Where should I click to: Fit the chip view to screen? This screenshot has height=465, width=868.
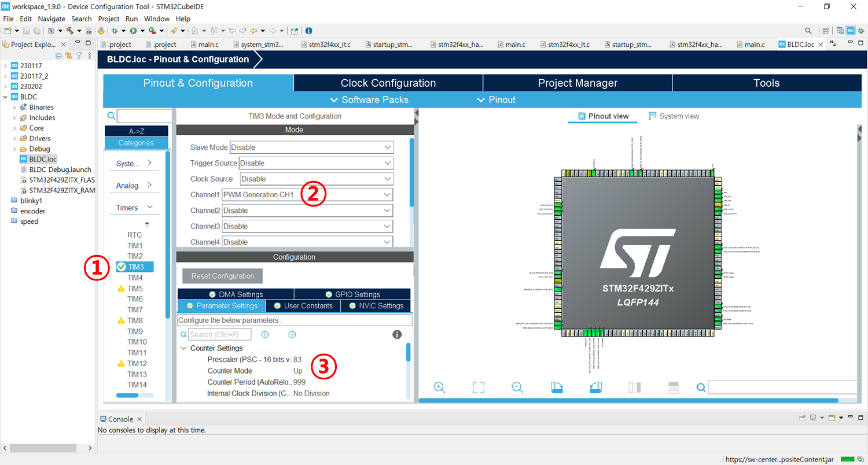478,387
